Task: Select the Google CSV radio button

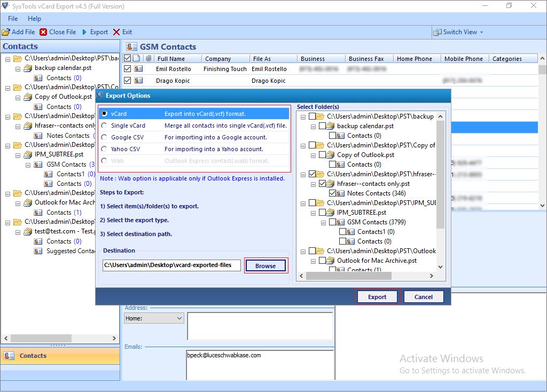Action: point(104,137)
